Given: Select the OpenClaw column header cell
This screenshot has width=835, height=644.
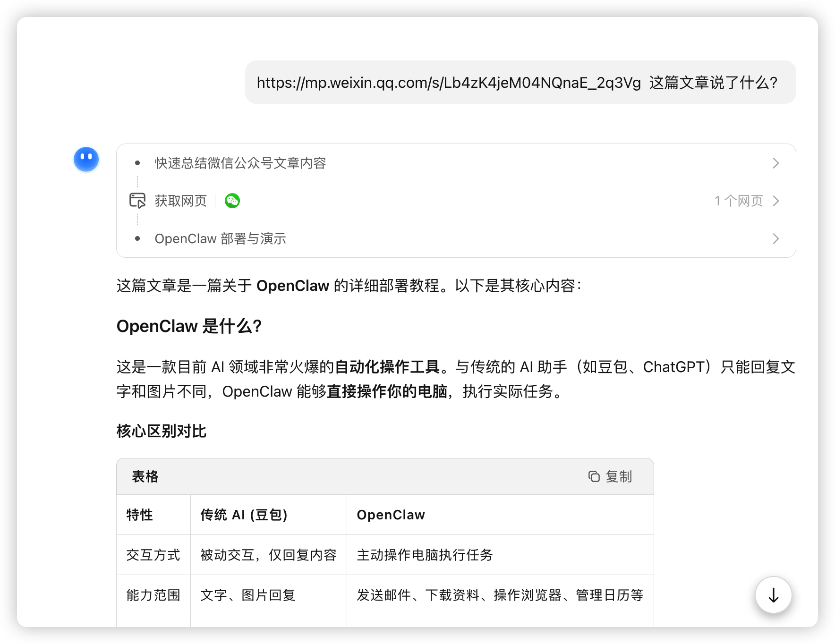Looking at the screenshot, I should (500, 515).
